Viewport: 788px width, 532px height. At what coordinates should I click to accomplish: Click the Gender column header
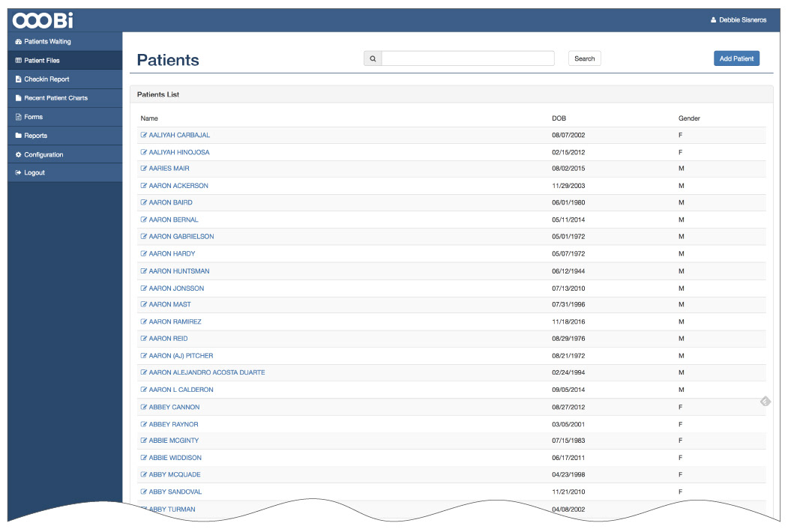[689, 118]
